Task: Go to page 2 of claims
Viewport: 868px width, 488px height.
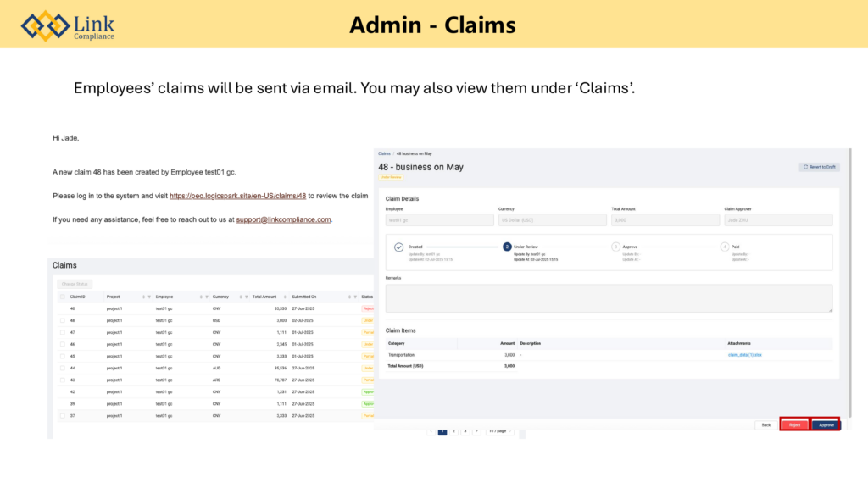Action: click(453, 431)
